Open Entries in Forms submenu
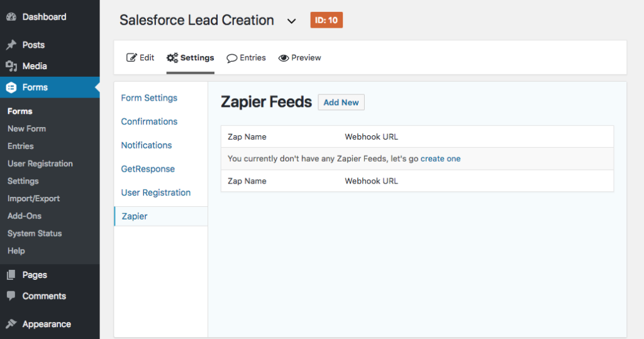Image resolution: width=644 pixels, height=339 pixels. tap(21, 146)
